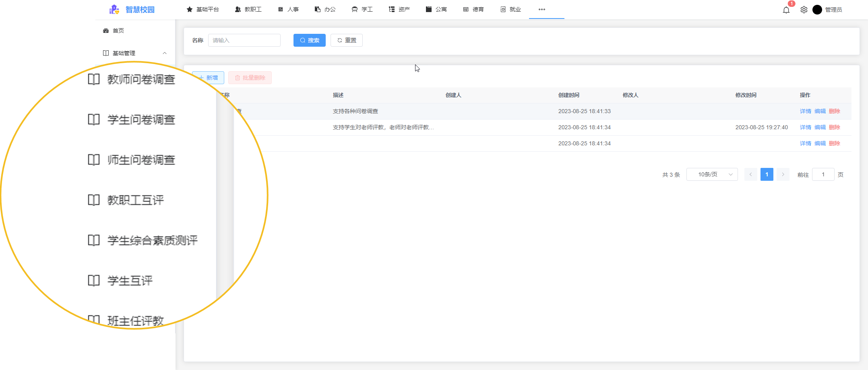Open the 办公 module

[x=325, y=9]
